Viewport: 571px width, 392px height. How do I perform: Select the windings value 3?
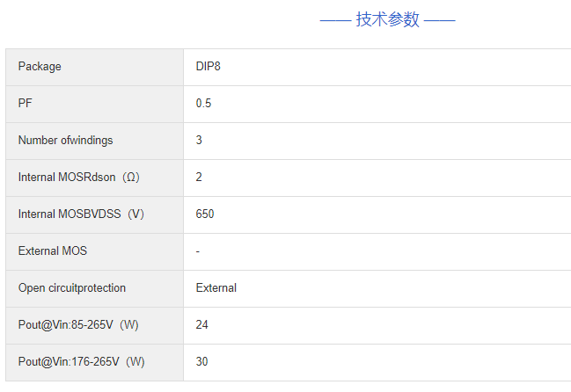[199, 141]
